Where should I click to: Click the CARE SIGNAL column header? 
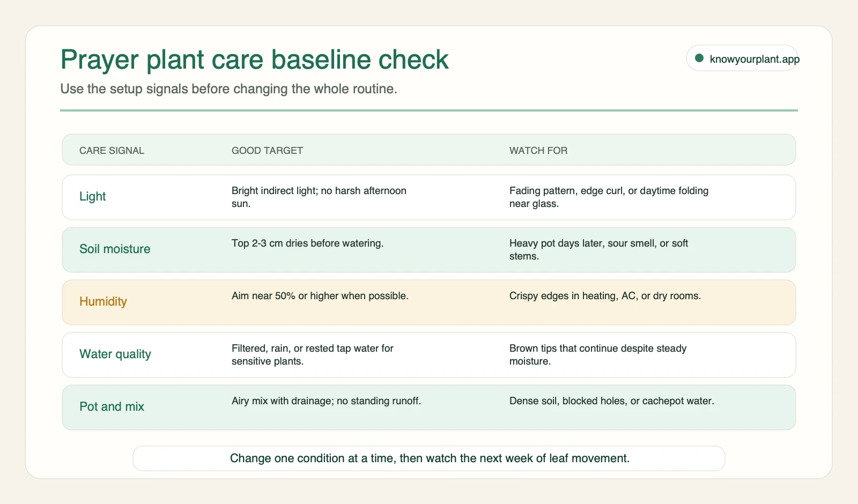112,151
